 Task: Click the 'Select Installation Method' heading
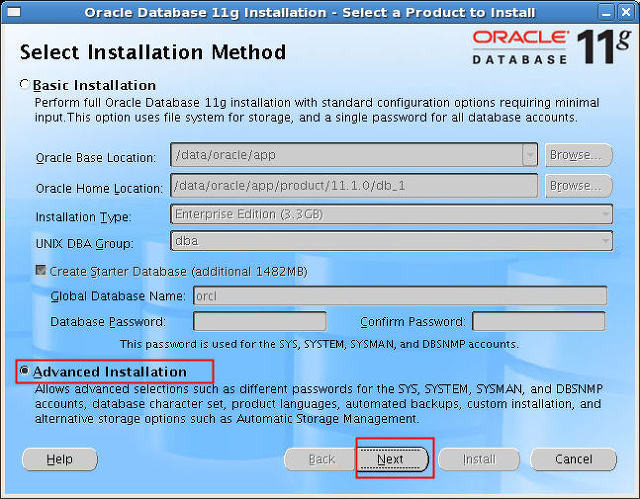tap(153, 52)
